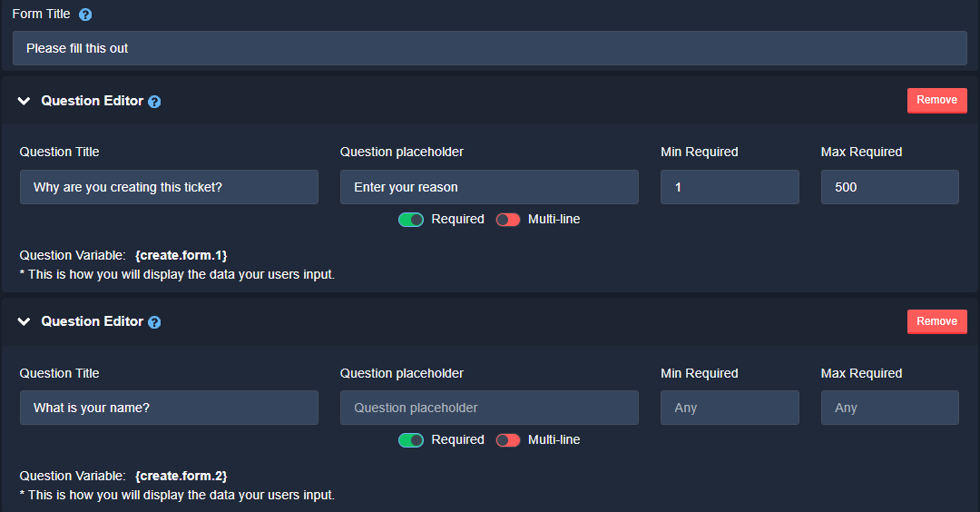Image resolution: width=980 pixels, height=512 pixels.
Task: Open help icon next to first Question Editor
Action: point(154,102)
